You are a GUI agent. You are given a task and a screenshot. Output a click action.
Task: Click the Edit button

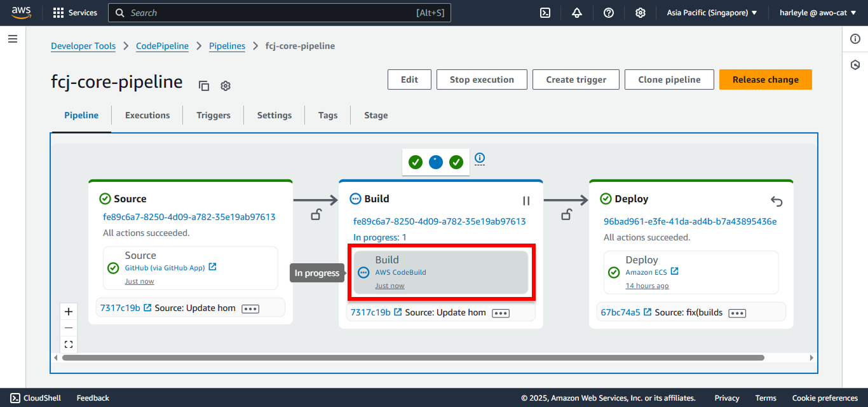click(409, 79)
